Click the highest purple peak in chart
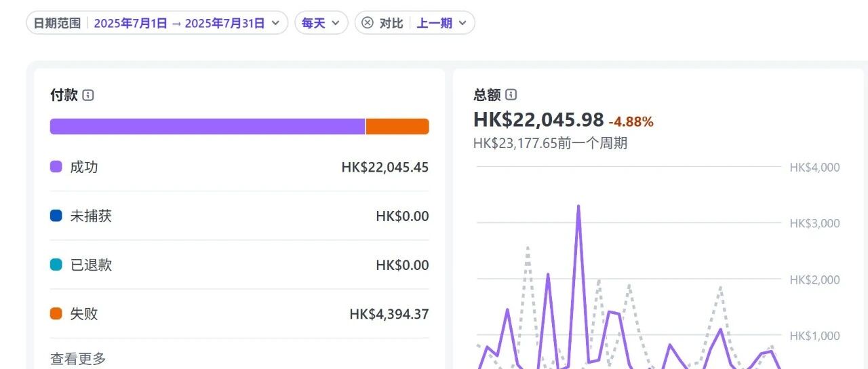Viewport: 868px width, 369px height. [578, 206]
